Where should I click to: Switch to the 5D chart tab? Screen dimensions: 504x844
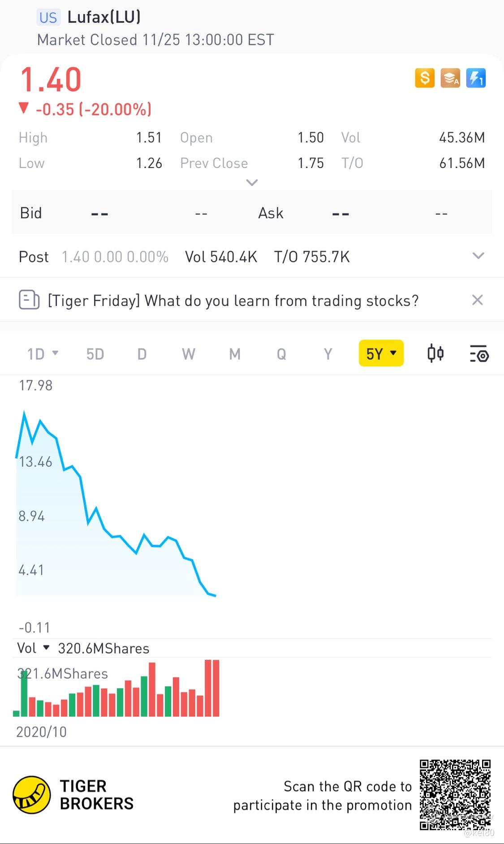tap(95, 354)
